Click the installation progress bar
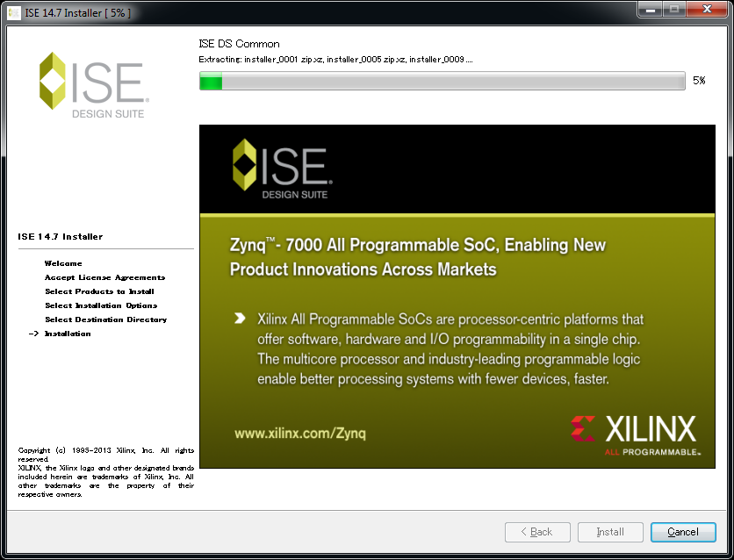 point(442,81)
